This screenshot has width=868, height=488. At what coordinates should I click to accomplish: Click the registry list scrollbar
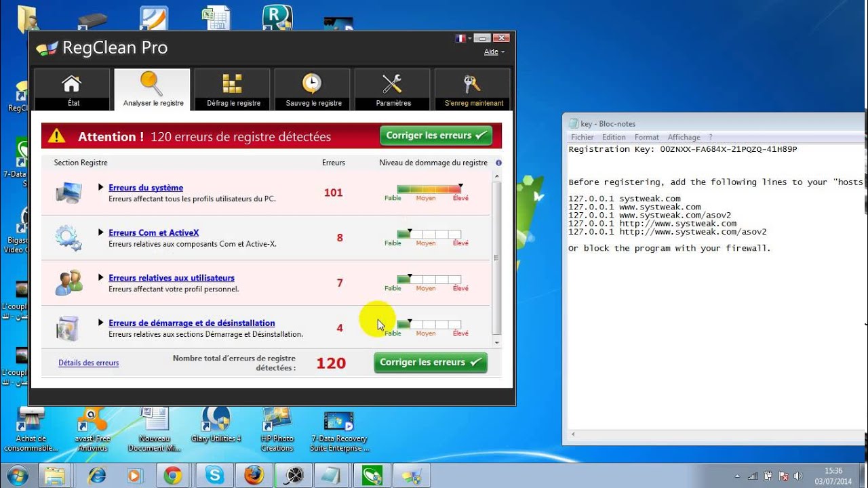(497, 258)
